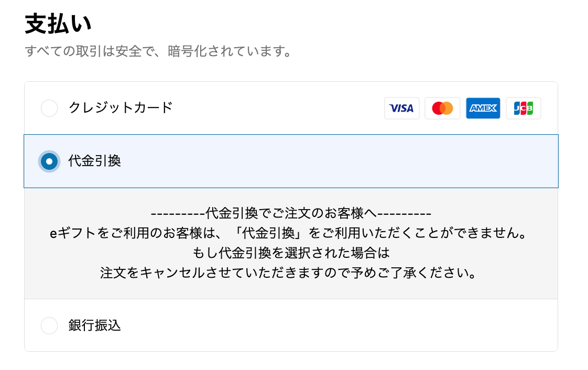Click the もし代金引換を選択された場合は line

[x=291, y=254]
